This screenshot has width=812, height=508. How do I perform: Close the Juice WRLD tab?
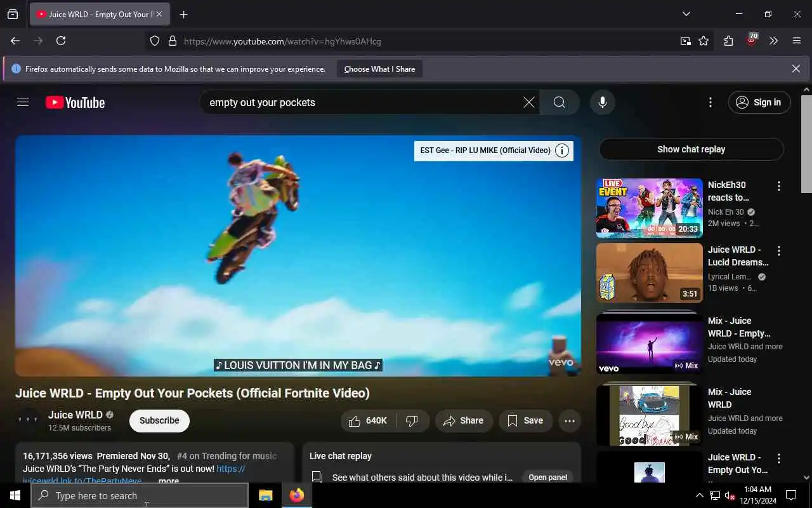click(159, 14)
